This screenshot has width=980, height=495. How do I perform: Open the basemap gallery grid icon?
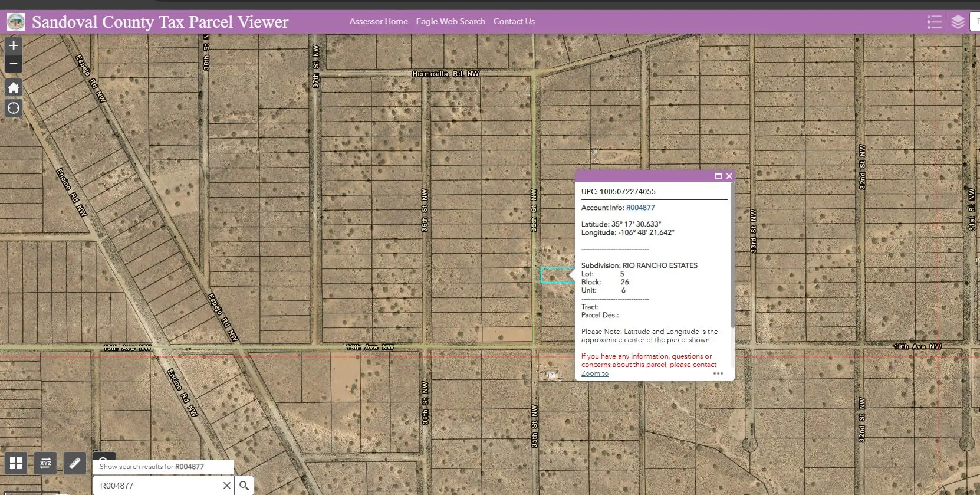click(x=16, y=463)
